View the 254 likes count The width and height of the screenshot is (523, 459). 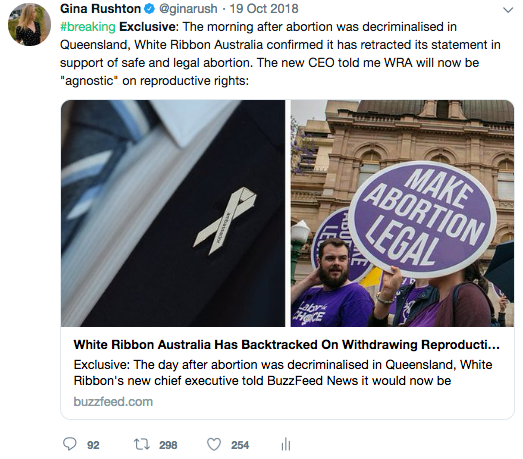240,445
